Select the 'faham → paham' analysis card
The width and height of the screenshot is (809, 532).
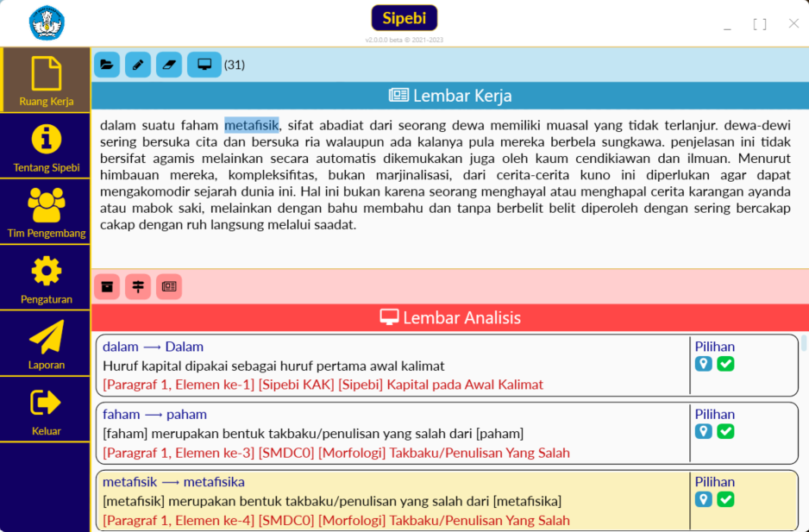447,434
